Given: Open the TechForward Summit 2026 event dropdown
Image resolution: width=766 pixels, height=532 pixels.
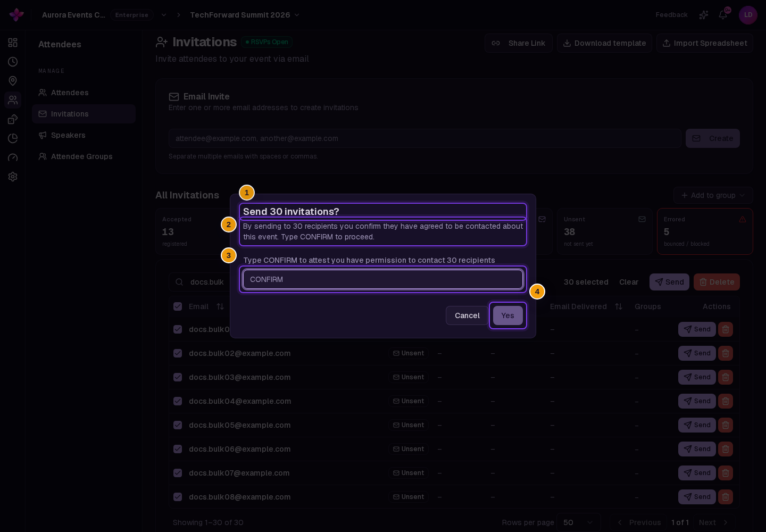Looking at the screenshot, I should [x=245, y=15].
